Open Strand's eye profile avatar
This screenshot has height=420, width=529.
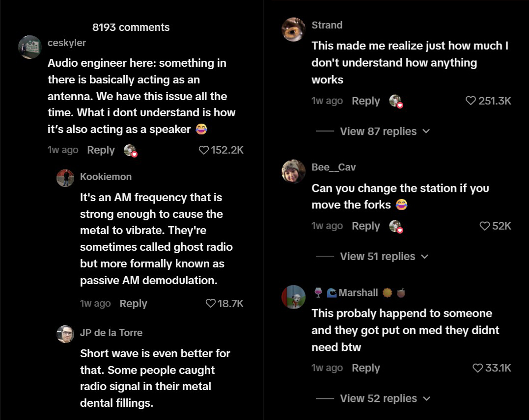[x=293, y=29]
